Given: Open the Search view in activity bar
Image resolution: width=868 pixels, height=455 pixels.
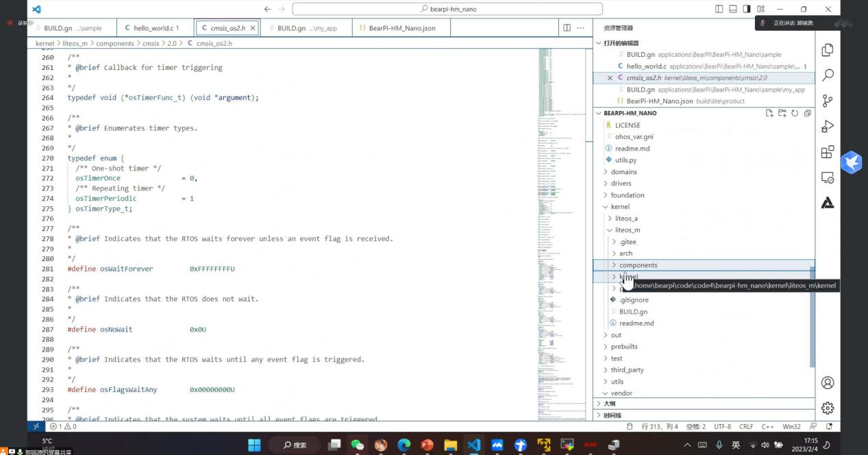Looking at the screenshot, I should pyautogui.click(x=828, y=75).
